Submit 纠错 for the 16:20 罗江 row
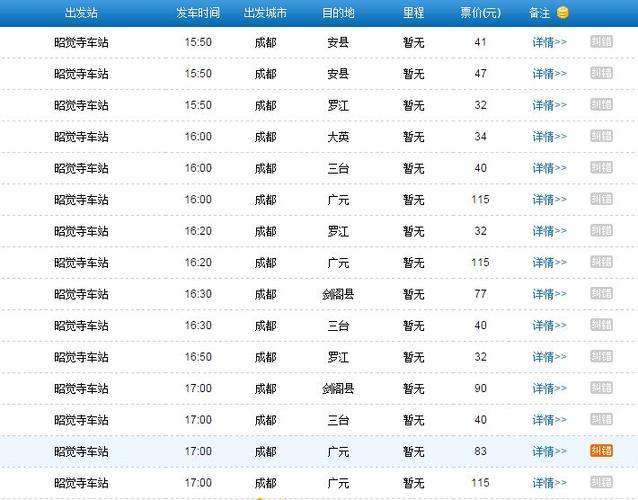Image resolution: width=638 pixels, height=500 pixels. (601, 231)
